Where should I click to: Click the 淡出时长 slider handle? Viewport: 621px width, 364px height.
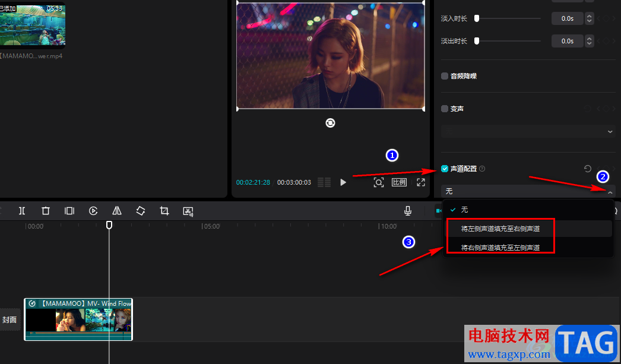click(x=477, y=41)
